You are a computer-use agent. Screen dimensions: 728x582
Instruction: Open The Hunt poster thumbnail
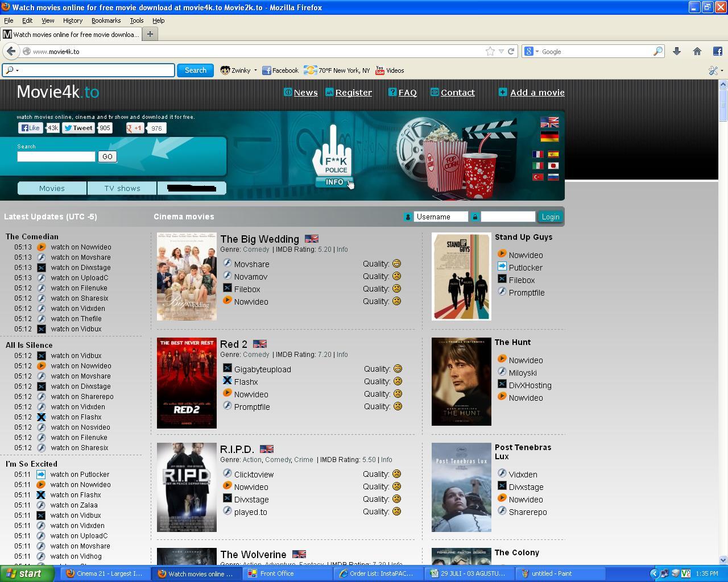[461, 381]
